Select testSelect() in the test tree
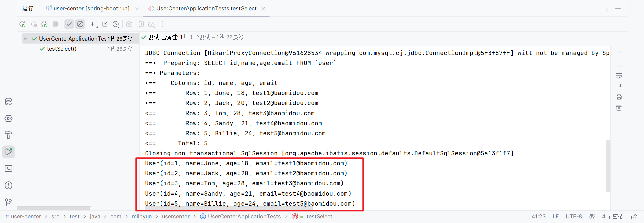The height and width of the screenshot is (223, 644). coord(62,49)
